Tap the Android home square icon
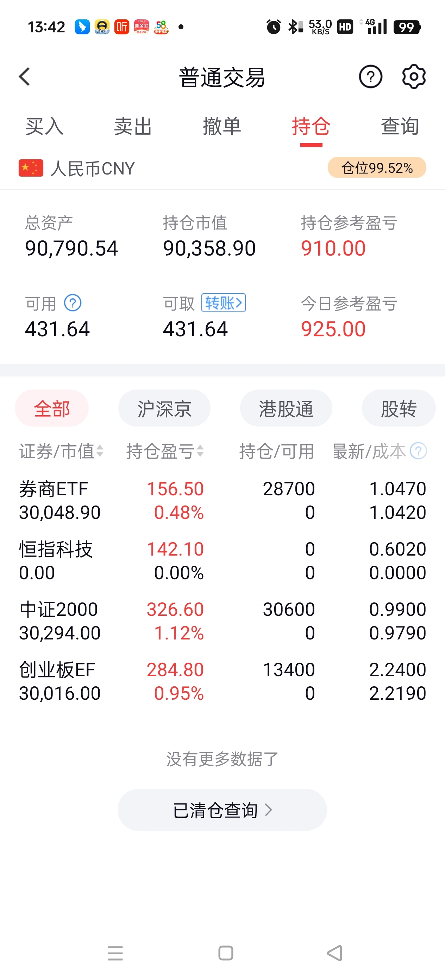Screen dimensions: 445x980 tap(226, 953)
